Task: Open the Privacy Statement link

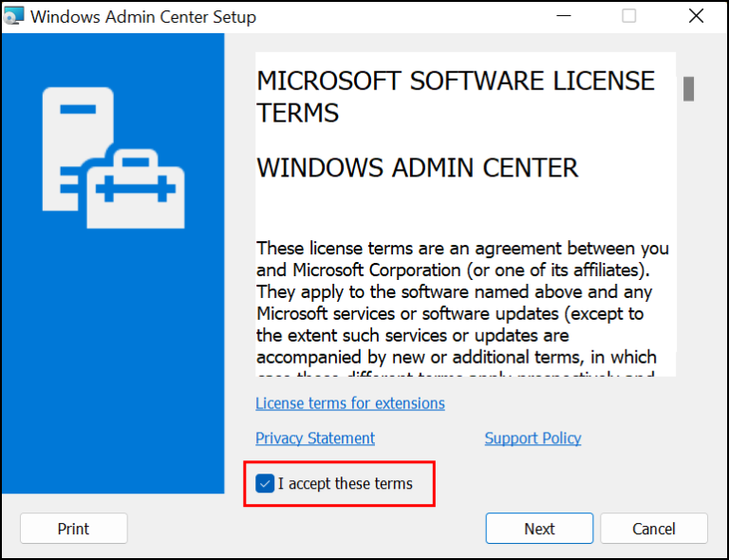Action: [x=315, y=439]
